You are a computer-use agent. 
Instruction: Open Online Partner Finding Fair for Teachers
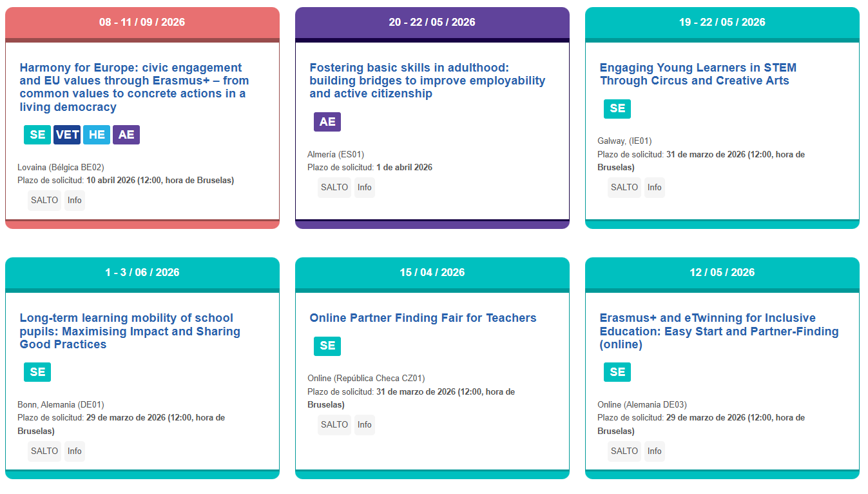point(423,318)
